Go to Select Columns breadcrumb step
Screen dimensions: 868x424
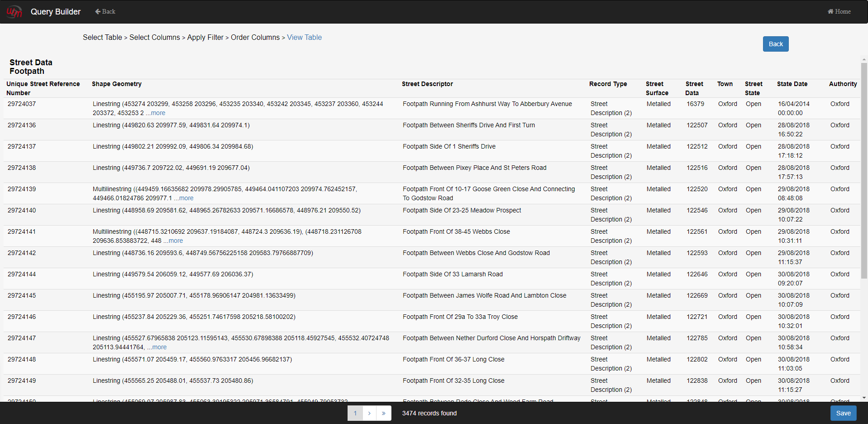(x=154, y=38)
